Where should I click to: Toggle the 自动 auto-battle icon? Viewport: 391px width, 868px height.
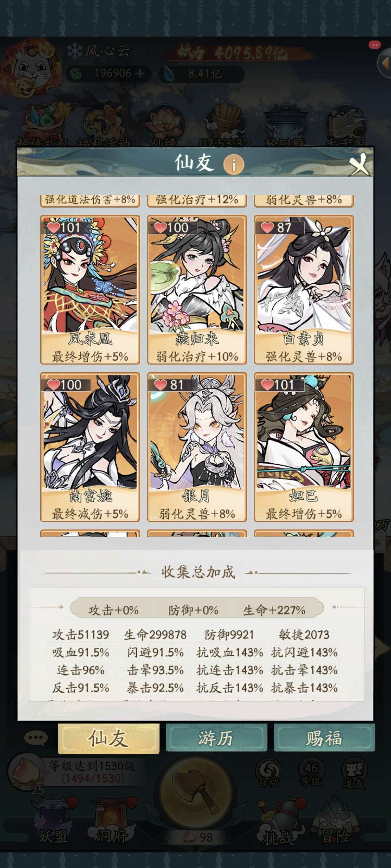click(x=268, y=773)
